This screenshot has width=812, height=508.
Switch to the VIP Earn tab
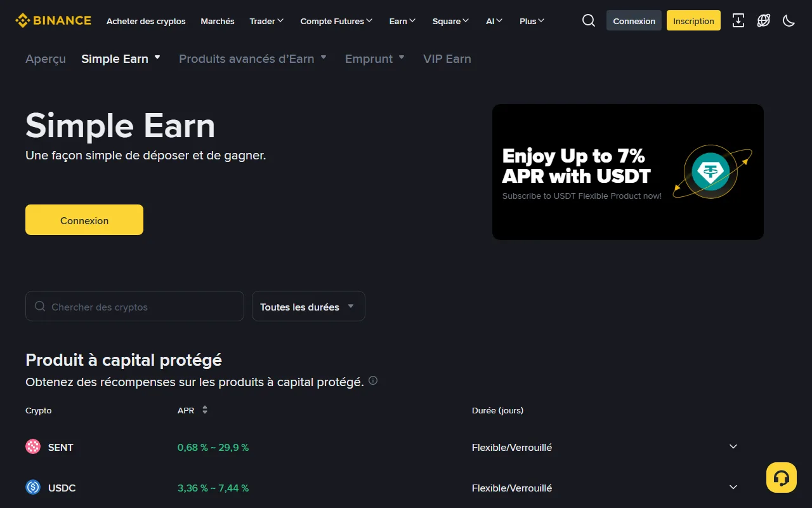click(447, 58)
